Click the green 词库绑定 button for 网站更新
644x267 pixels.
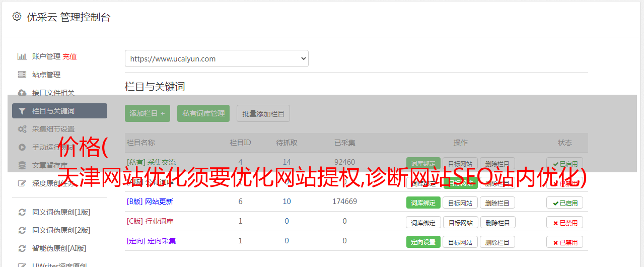click(423, 203)
